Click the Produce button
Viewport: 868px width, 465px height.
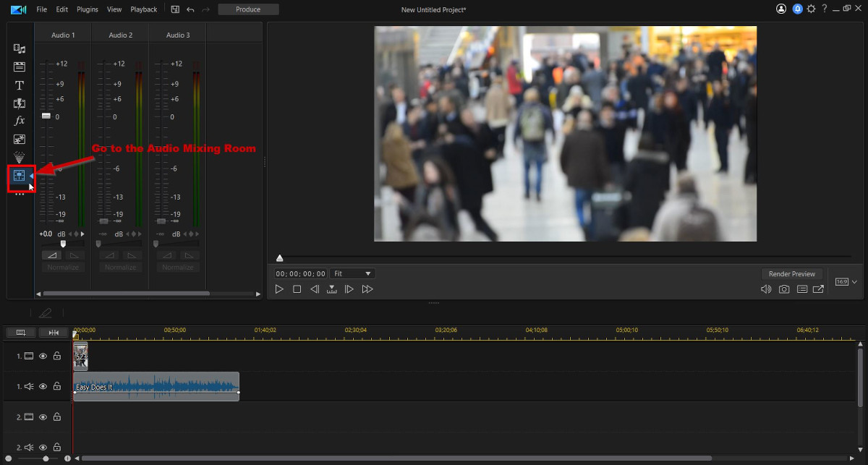click(x=248, y=9)
